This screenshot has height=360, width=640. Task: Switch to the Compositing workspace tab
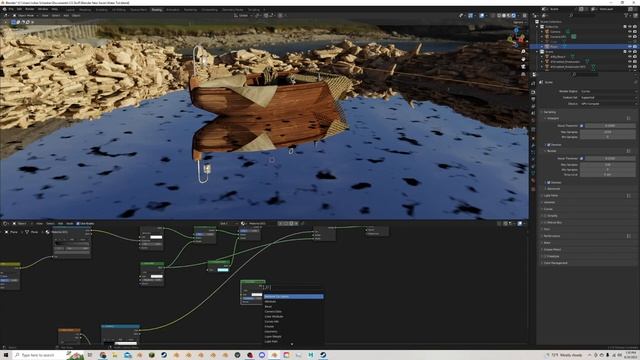pos(209,9)
